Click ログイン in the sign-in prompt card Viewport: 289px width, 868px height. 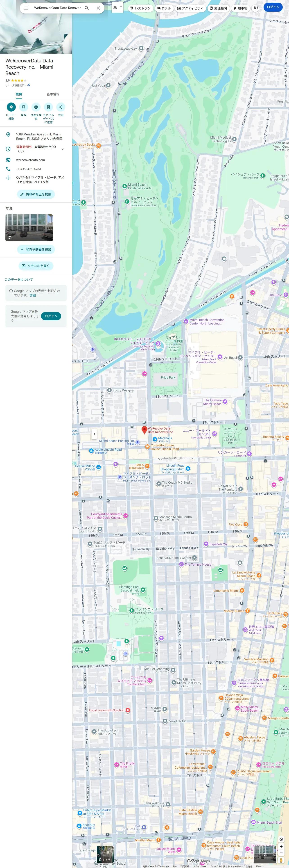51,316
